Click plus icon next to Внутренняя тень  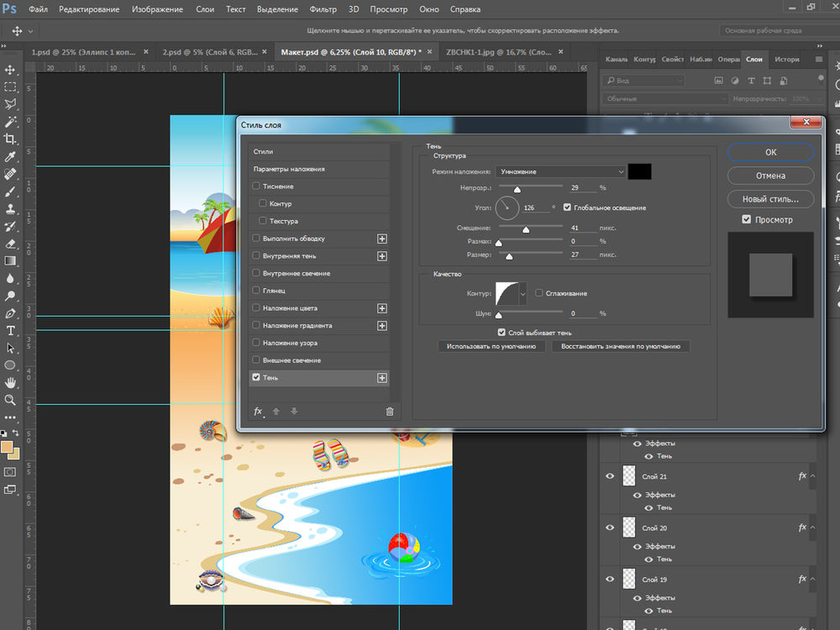click(x=382, y=255)
